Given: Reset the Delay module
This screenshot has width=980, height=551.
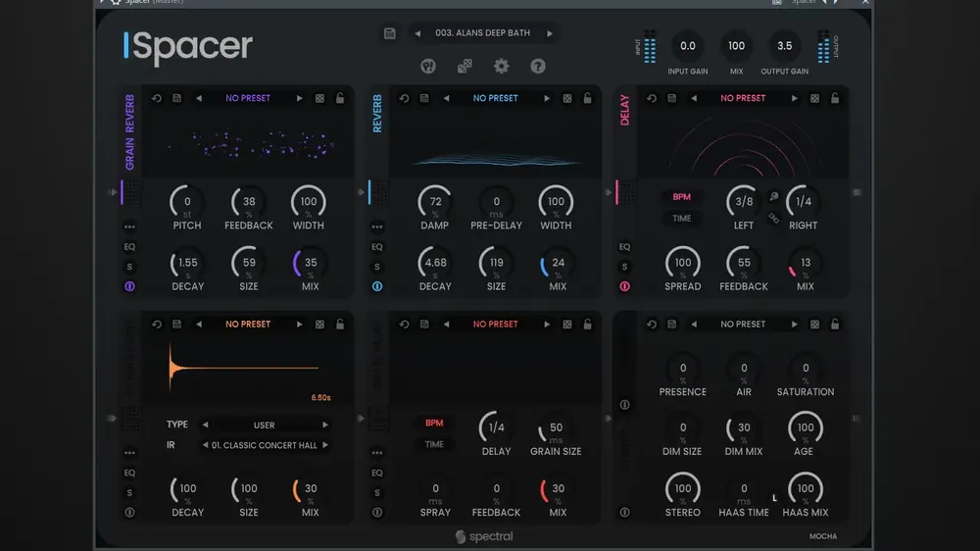Looking at the screenshot, I should click(x=652, y=98).
